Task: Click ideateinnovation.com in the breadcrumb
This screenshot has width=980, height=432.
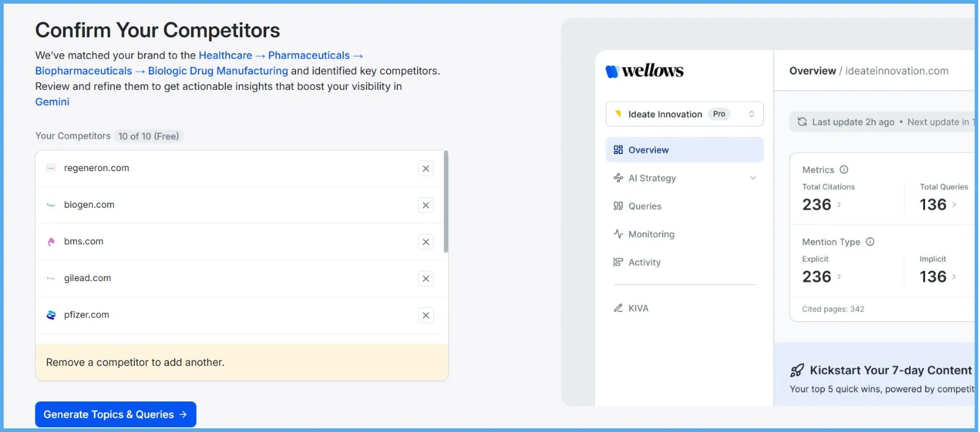Action: (897, 71)
